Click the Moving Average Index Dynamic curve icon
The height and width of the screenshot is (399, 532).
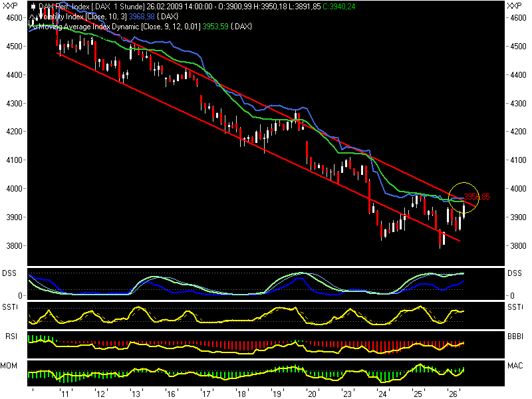pos(32,27)
